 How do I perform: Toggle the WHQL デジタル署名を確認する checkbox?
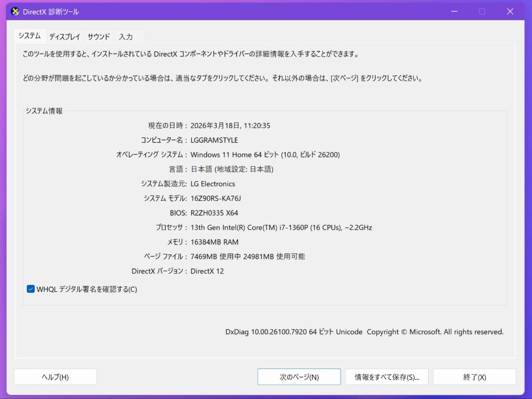coord(31,289)
